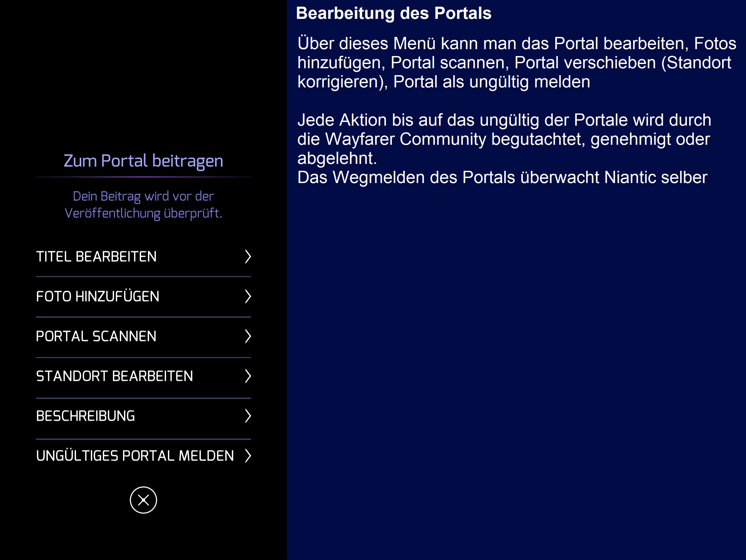Click the arrow next to Standort Bearbeiten

[248, 376]
